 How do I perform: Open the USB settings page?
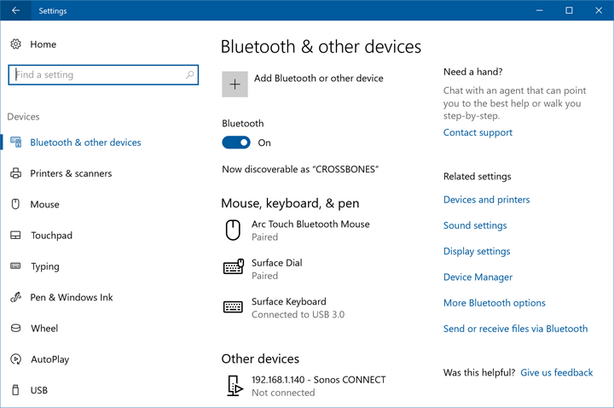point(39,390)
